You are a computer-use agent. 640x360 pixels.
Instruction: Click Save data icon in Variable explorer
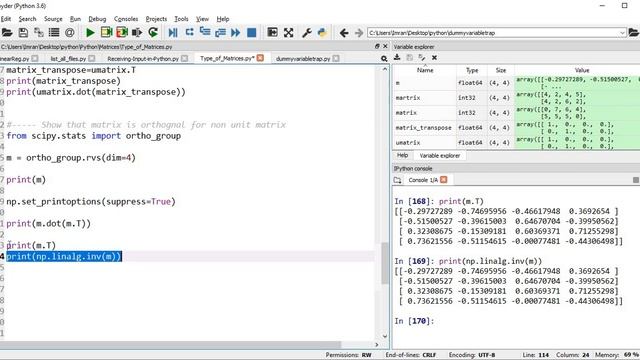[409, 58]
